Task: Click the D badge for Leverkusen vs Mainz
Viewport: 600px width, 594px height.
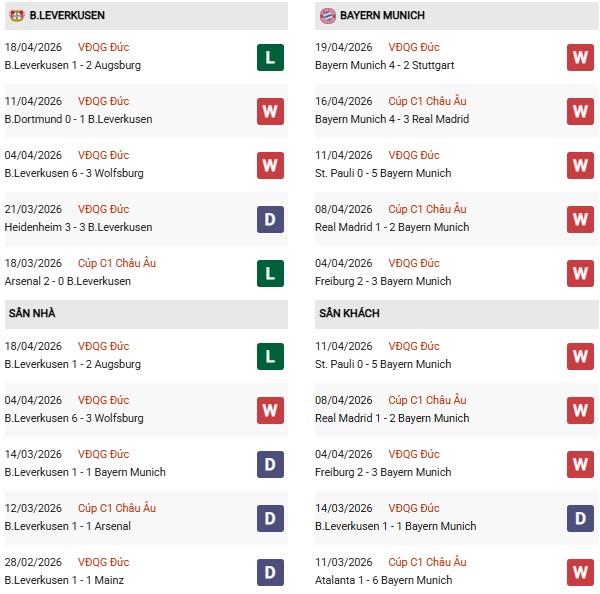Action: 270,572
